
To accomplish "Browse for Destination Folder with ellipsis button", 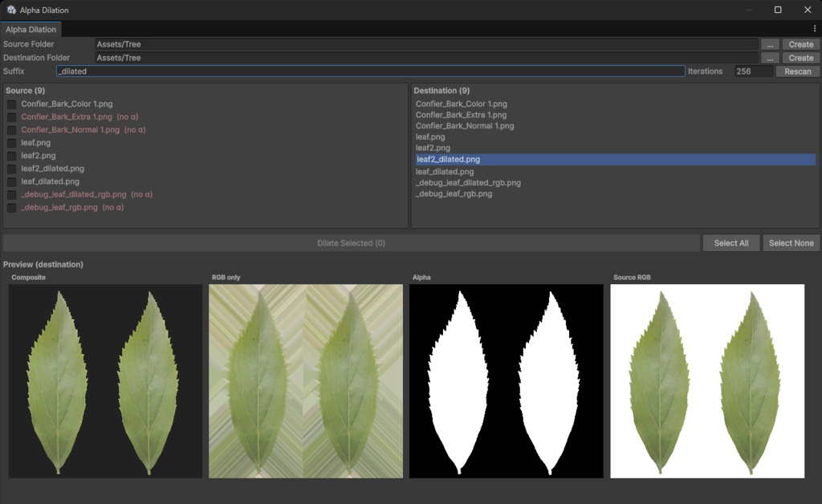I will pyautogui.click(x=770, y=58).
